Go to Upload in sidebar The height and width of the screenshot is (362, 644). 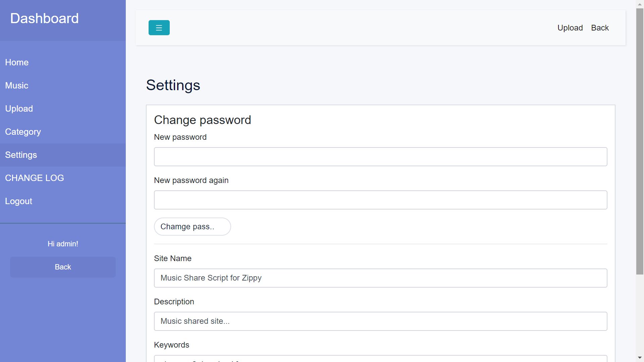[x=19, y=109]
